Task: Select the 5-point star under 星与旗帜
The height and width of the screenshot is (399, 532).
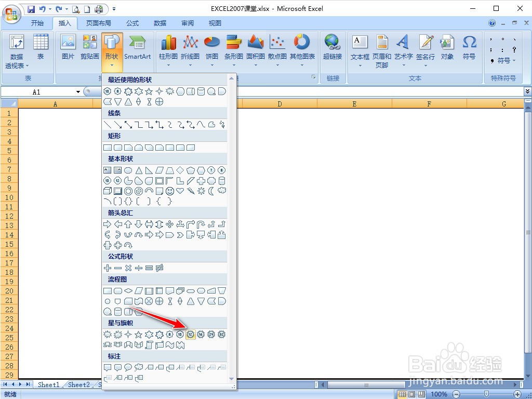Action: click(x=138, y=335)
